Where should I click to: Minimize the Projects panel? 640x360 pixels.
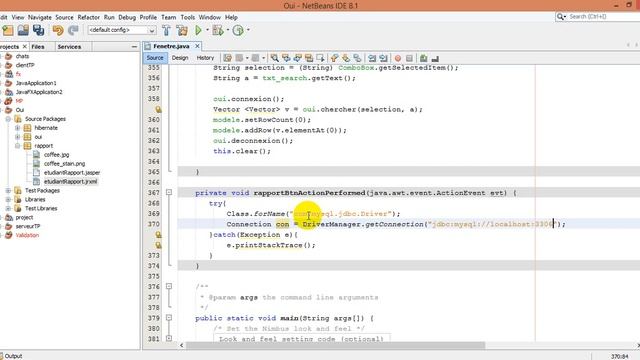tap(134, 47)
